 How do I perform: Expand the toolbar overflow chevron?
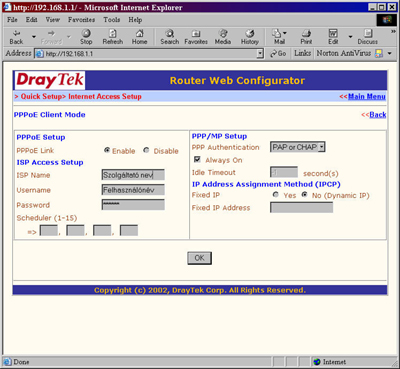(393, 31)
